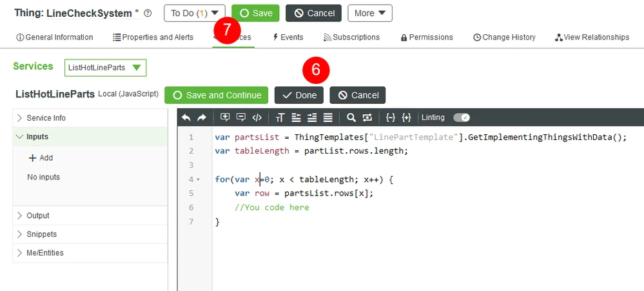Open the View Relationships tab
Viewport: 644px width, 291px height.
click(592, 37)
